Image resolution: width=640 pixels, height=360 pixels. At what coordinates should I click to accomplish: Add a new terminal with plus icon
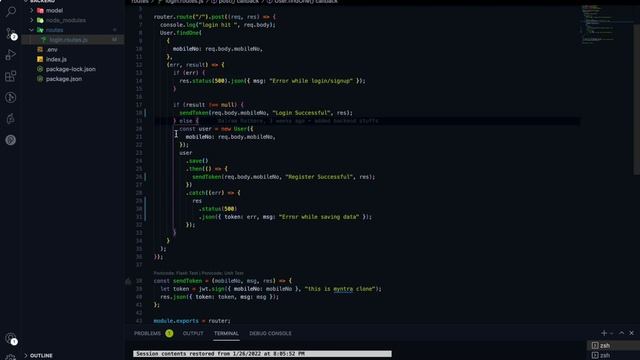pyautogui.click(x=604, y=333)
